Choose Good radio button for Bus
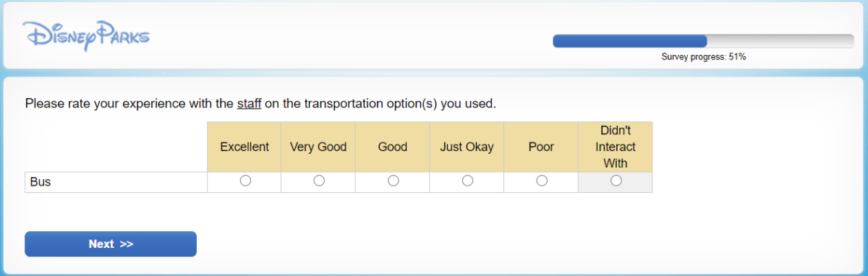Image resolution: width=868 pixels, height=276 pixels. [x=393, y=181]
